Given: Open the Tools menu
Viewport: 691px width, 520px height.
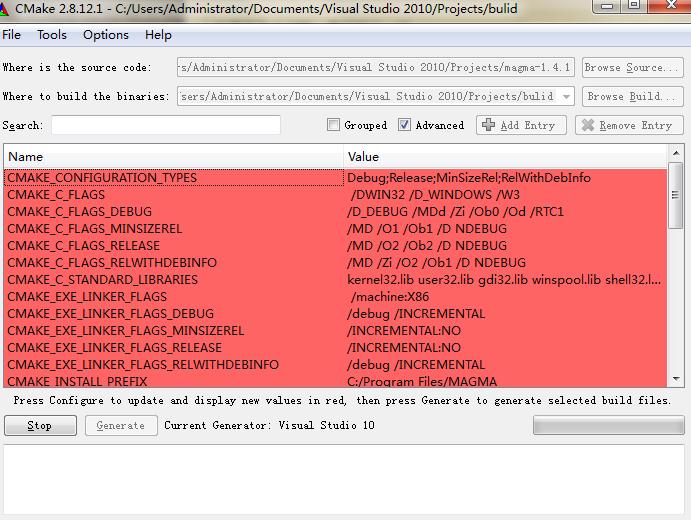Looking at the screenshot, I should pos(52,35).
